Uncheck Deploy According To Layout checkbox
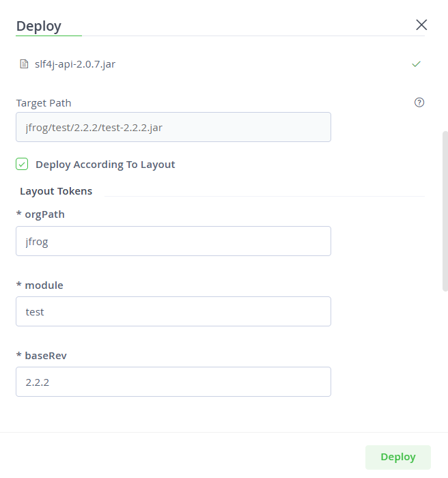The width and height of the screenshot is (448, 478). (x=22, y=164)
